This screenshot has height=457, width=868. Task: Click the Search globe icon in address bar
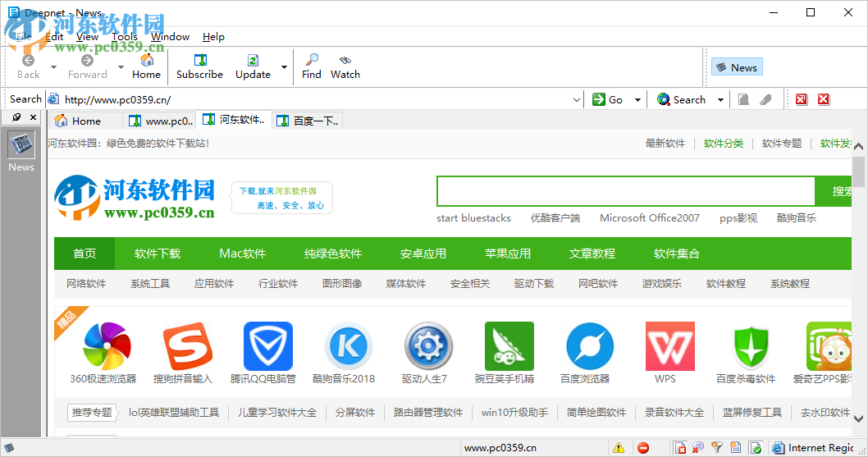663,99
